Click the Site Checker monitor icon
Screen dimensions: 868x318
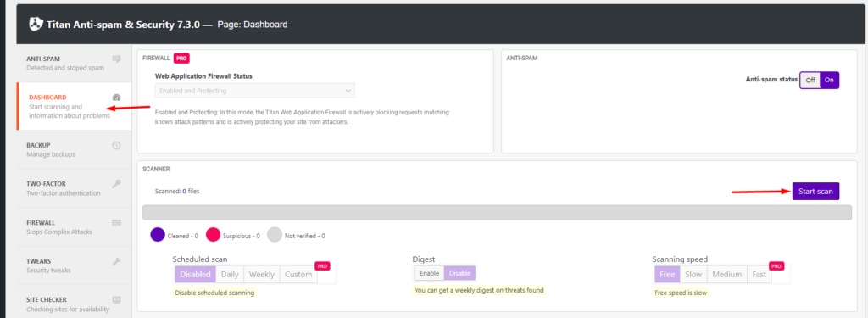pyautogui.click(x=116, y=299)
